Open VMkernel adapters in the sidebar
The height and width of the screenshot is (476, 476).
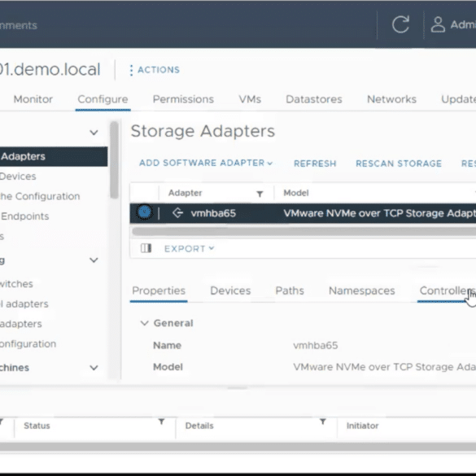tap(24, 304)
